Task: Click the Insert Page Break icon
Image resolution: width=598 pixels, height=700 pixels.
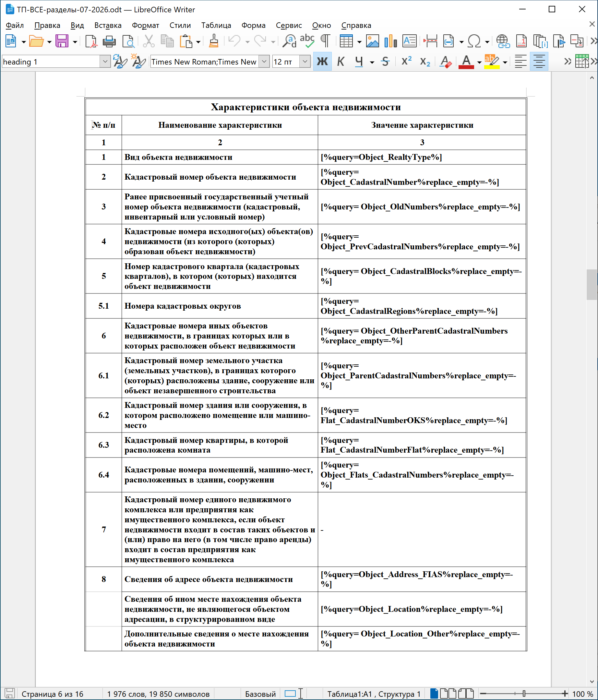Action: point(430,41)
